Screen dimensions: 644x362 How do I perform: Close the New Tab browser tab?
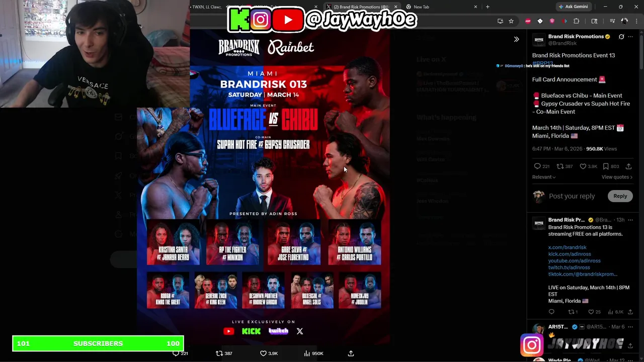(475, 7)
